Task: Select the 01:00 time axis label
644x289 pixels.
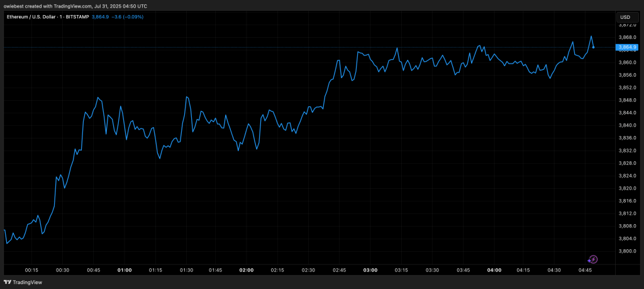Action: [x=125, y=270]
